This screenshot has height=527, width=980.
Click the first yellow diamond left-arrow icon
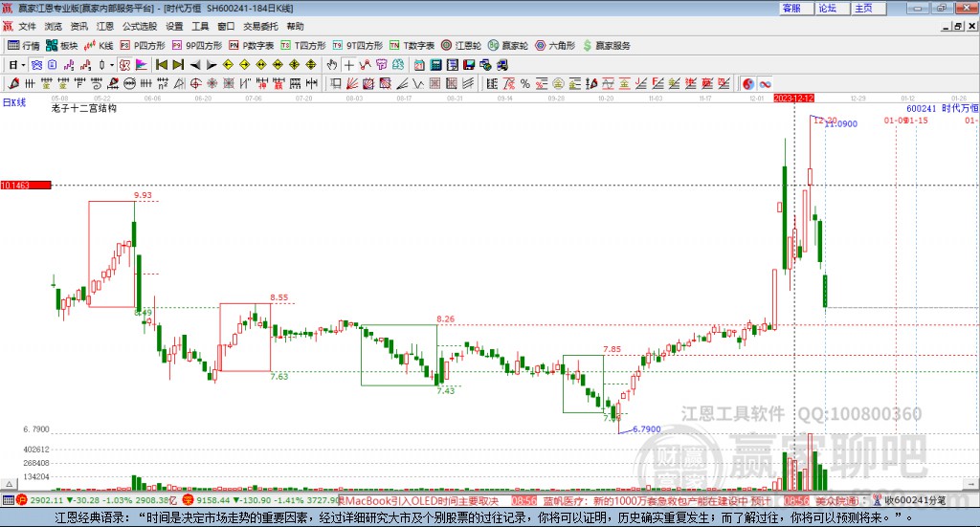(x=228, y=65)
